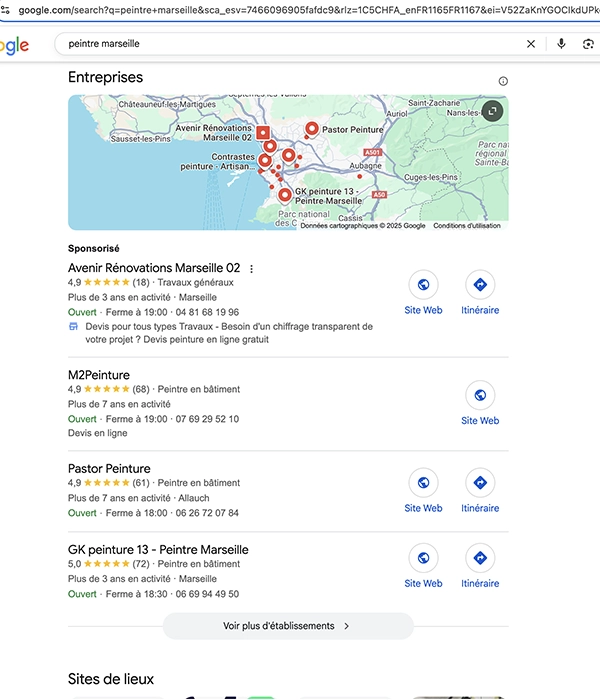Open the M2Peinture Site Web globe icon
This screenshot has height=700, width=600.
click(480, 395)
